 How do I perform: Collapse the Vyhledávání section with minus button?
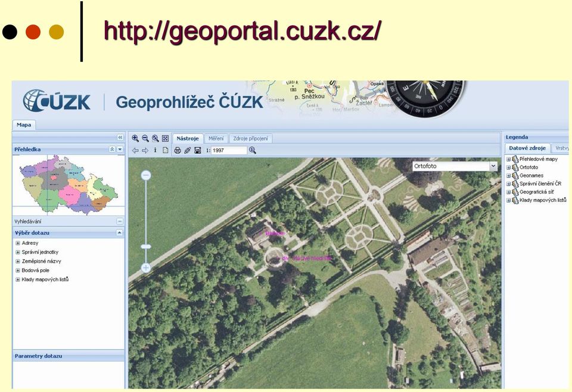[120, 222]
